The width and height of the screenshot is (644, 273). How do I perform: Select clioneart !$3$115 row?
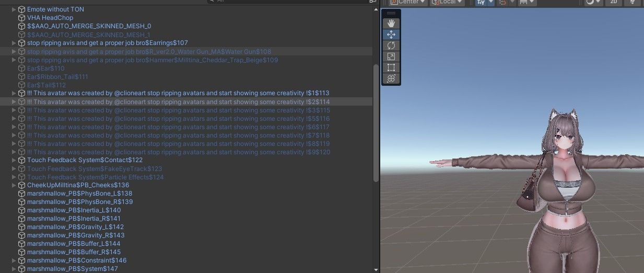coord(186,110)
